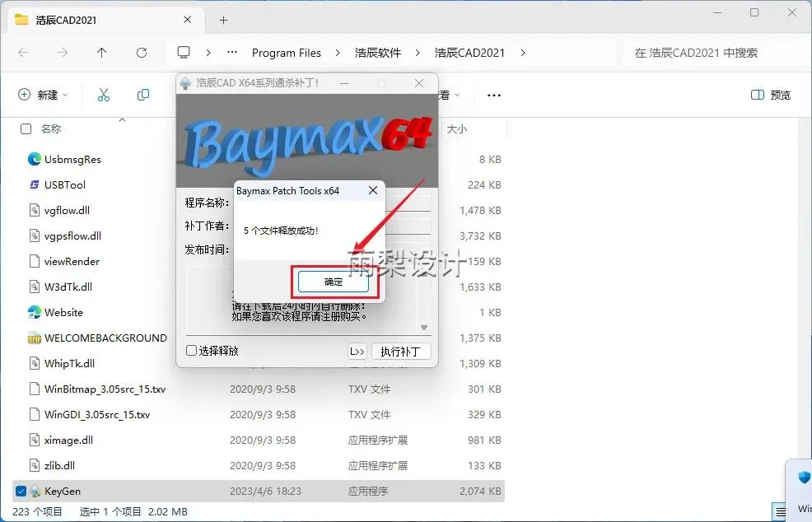Sort by the 大小 column header
812x522 pixels.
click(457, 129)
